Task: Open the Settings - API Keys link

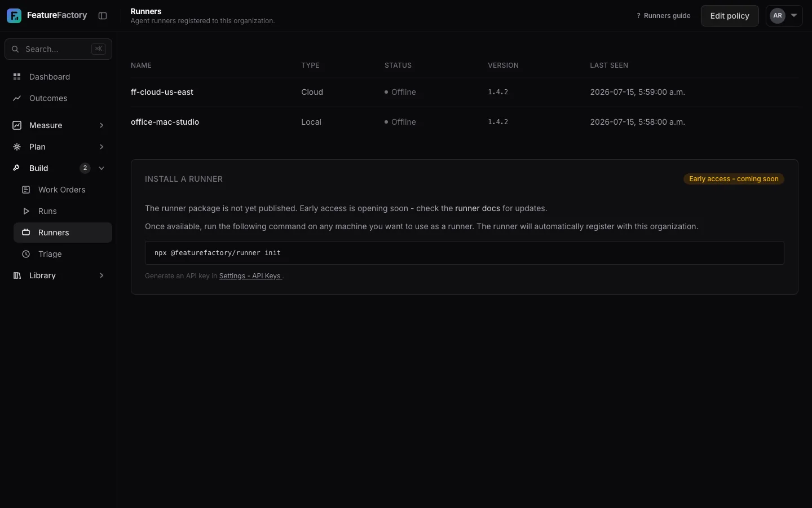Action: point(251,276)
